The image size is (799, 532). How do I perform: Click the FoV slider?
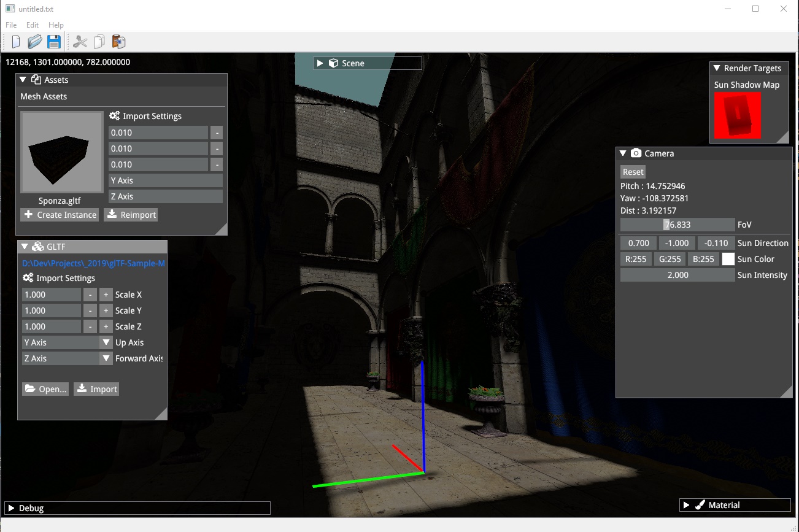coord(677,225)
